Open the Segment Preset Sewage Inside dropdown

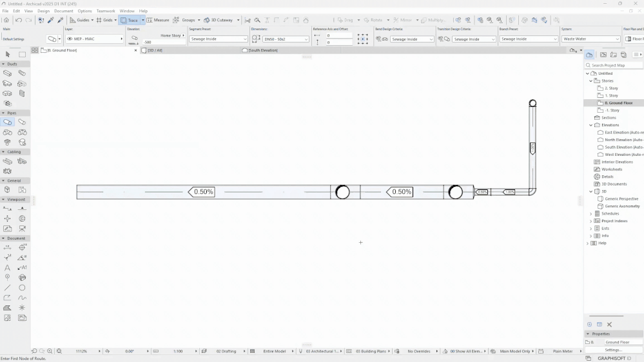tap(218, 39)
